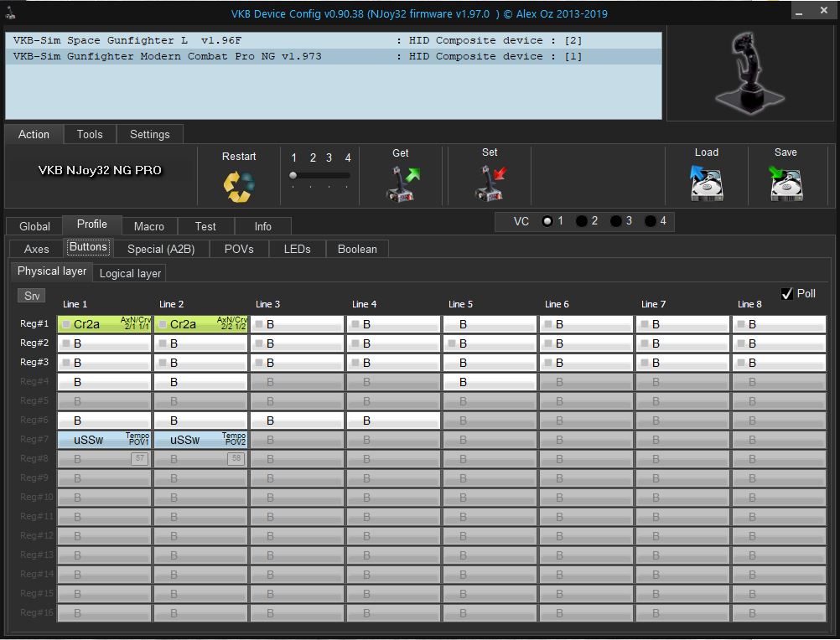Viewport: 840px width, 640px height.
Task: Click the Get joystick icon
Action: tap(402, 183)
